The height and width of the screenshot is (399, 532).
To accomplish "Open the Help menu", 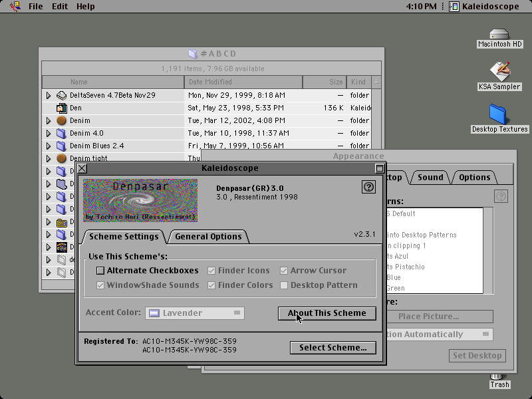I will (86, 7).
